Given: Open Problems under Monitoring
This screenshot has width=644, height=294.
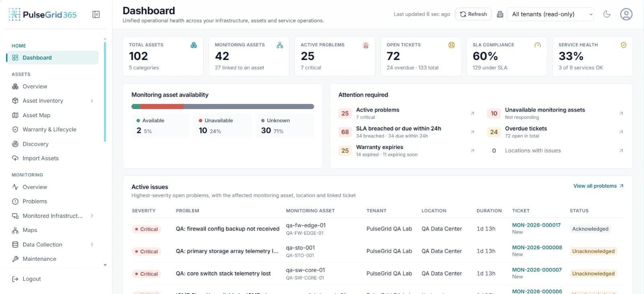Looking at the screenshot, I should click(x=52, y=201).
